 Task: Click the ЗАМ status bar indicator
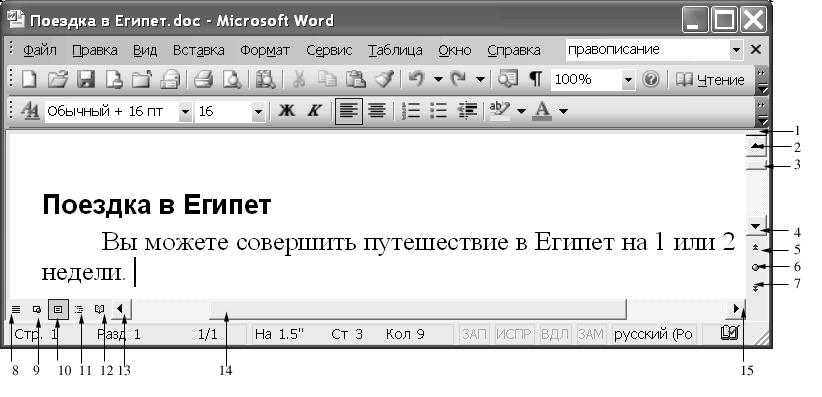click(591, 334)
